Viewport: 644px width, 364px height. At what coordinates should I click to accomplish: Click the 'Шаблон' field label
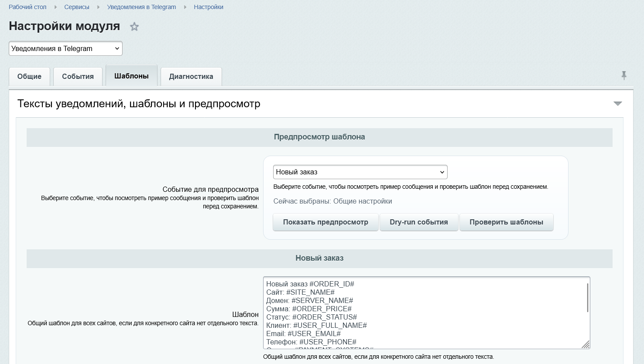[246, 314]
